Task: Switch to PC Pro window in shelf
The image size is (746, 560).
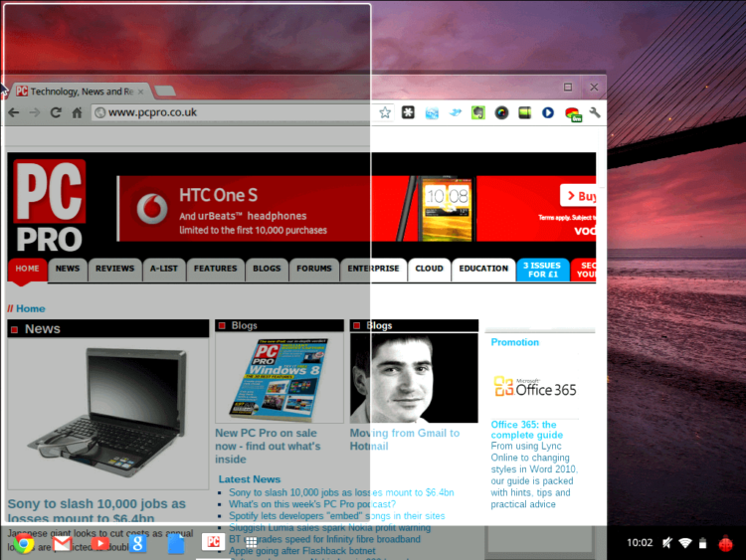Action: (x=213, y=541)
